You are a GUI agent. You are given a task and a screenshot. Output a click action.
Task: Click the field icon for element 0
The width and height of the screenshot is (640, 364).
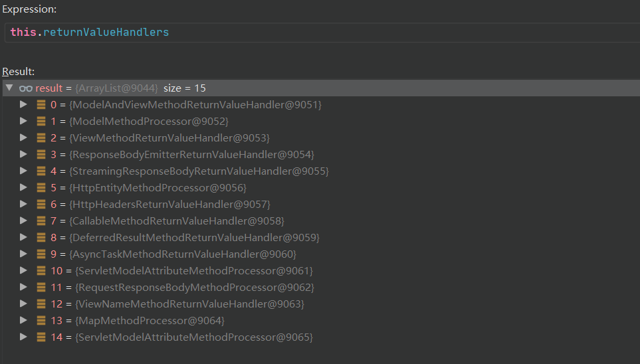(41, 105)
